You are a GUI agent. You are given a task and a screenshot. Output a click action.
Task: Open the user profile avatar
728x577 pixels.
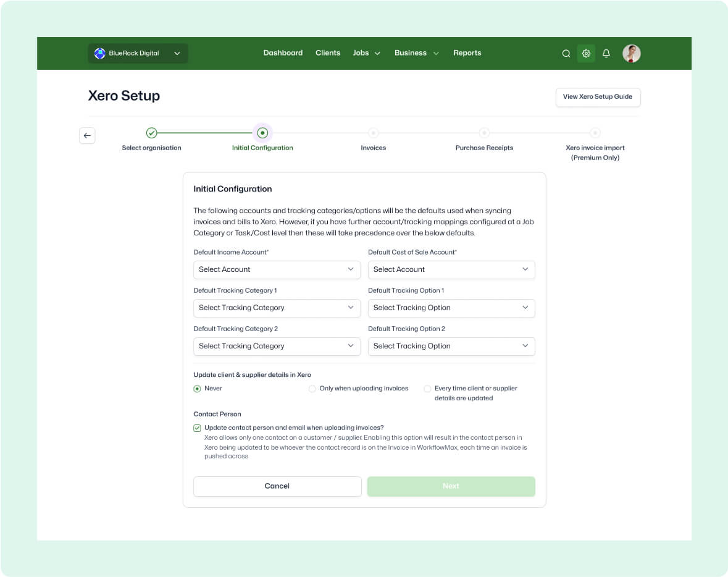632,53
